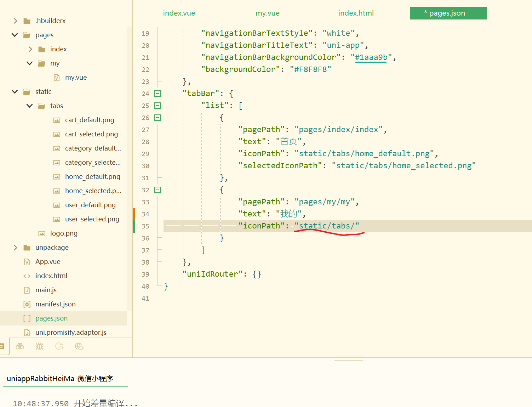Click the JS file icon of main.js

(x=27, y=290)
